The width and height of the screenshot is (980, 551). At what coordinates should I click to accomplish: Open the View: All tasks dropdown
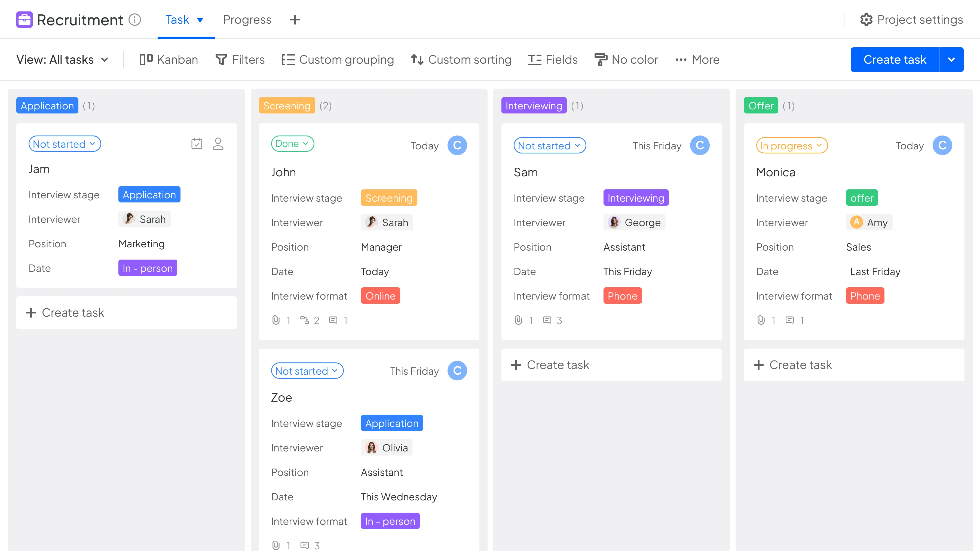(62, 60)
